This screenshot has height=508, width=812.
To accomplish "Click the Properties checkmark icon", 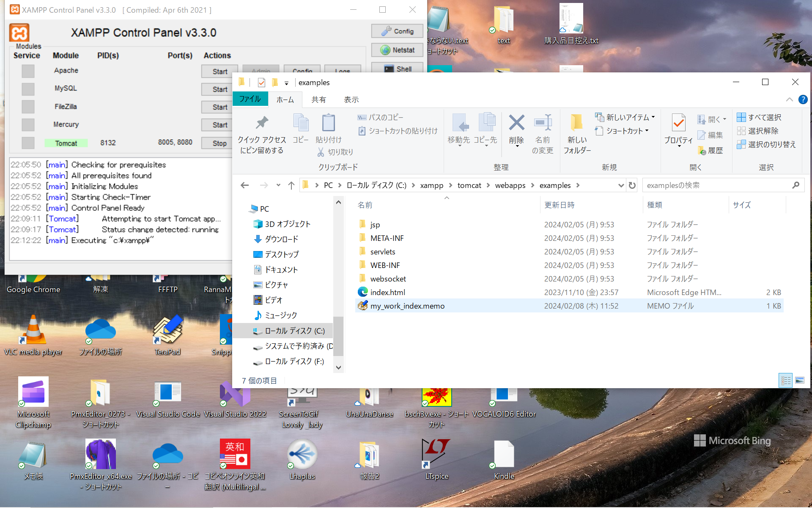I will pyautogui.click(x=678, y=123).
